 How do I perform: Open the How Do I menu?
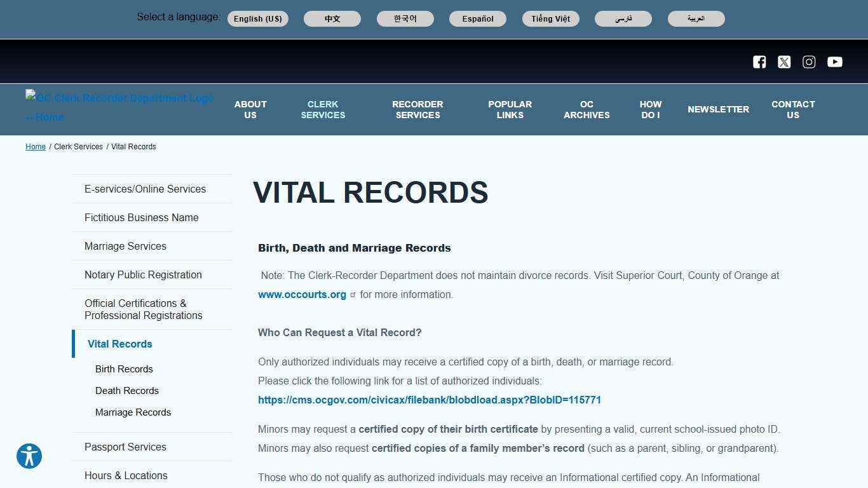650,109
